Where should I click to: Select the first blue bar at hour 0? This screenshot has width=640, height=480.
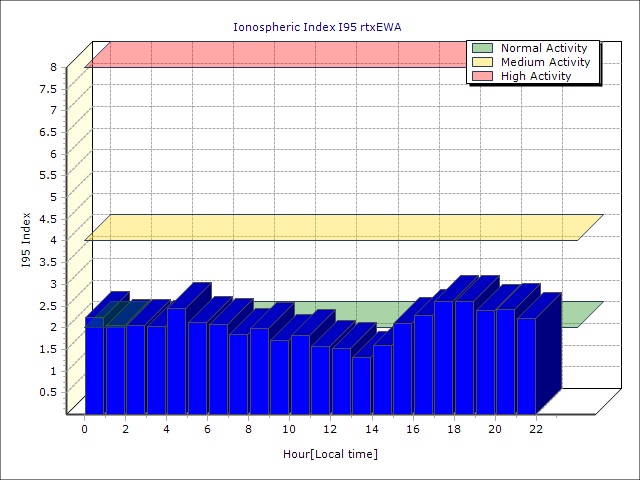point(94,368)
